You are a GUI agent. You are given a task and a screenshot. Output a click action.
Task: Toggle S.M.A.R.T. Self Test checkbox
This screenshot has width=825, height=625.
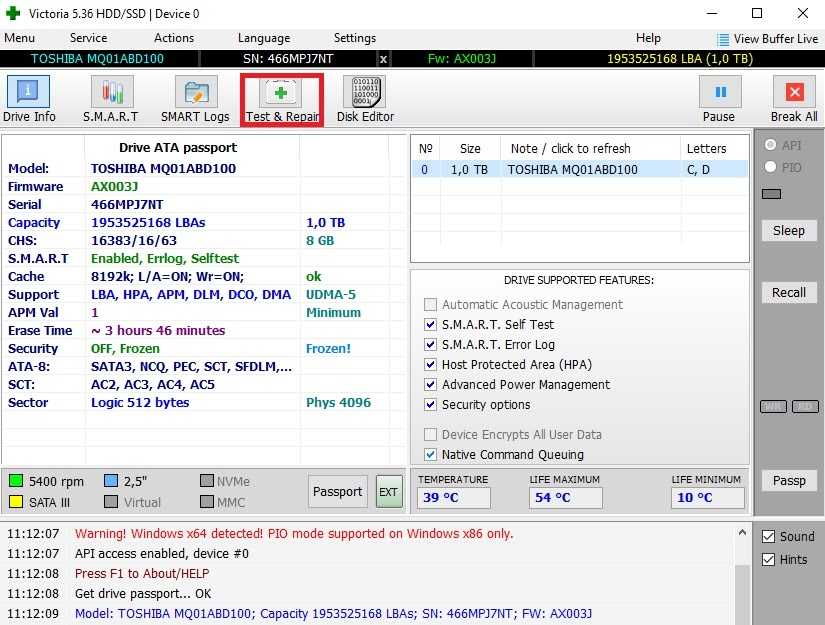(x=430, y=325)
